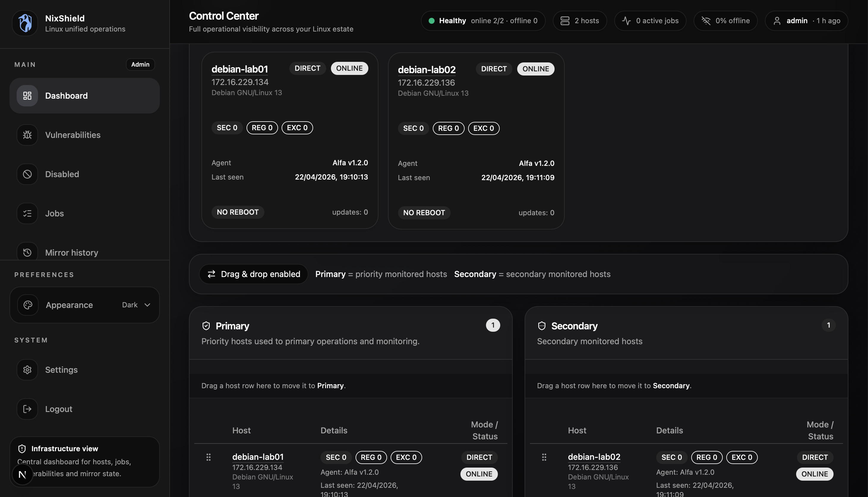Click SEC 0 badge on debian-lab01 card
Image resolution: width=868 pixels, height=497 pixels.
tap(227, 128)
